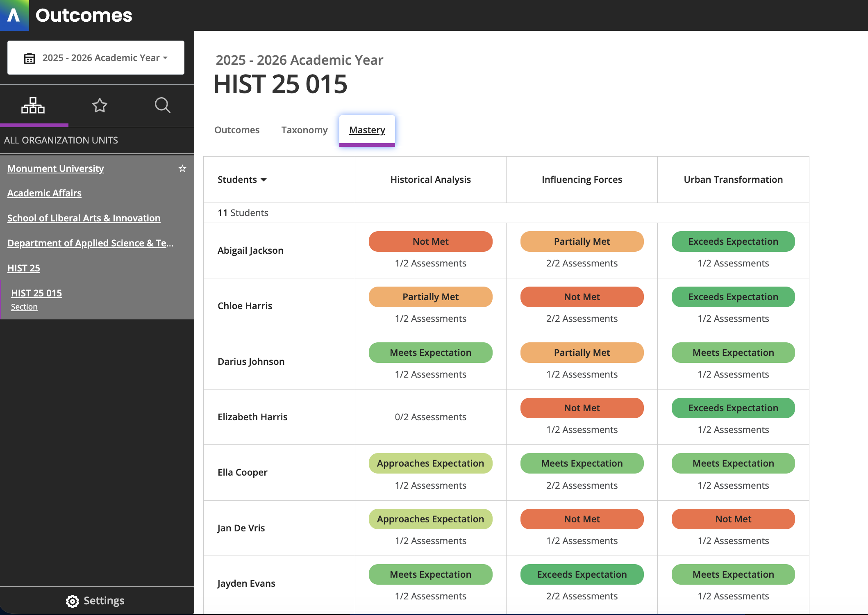Click the Historical Analysis column header
Image resolution: width=868 pixels, height=615 pixels.
click(x=430, y=180)
